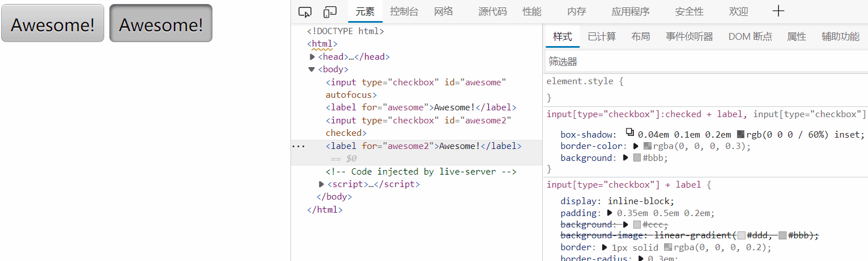The width and height of the screenshot is (868, 261).
Task: Select the live-server comment node
Action: pos(421,172)
